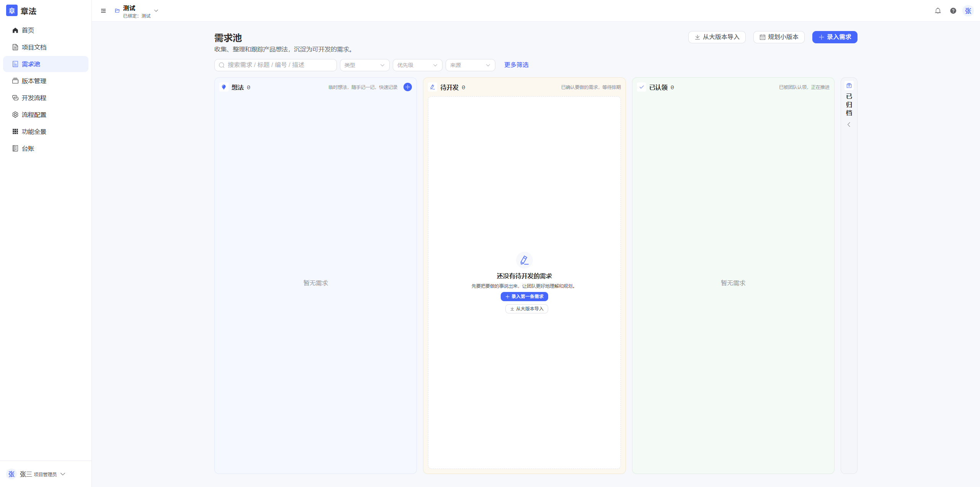Viewport: 980px width, 487px height.
Task: Click 录入第一条需求 button
Action: coord(524,297)
